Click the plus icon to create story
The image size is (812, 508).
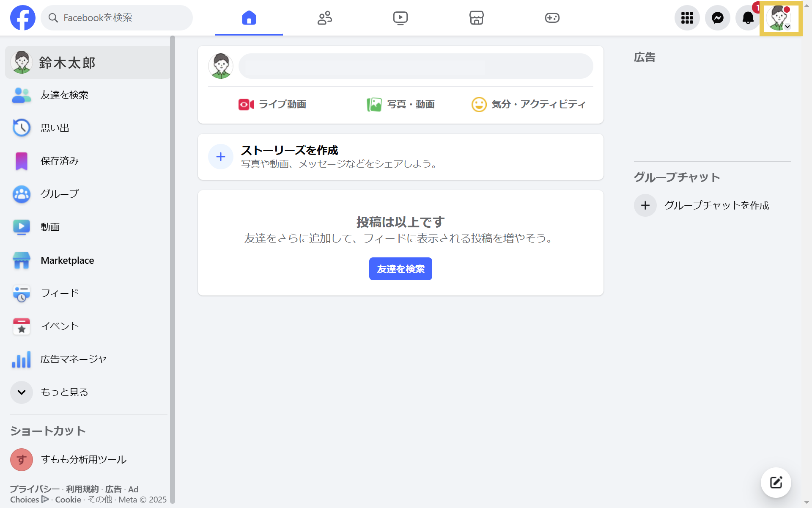(221, 157)
